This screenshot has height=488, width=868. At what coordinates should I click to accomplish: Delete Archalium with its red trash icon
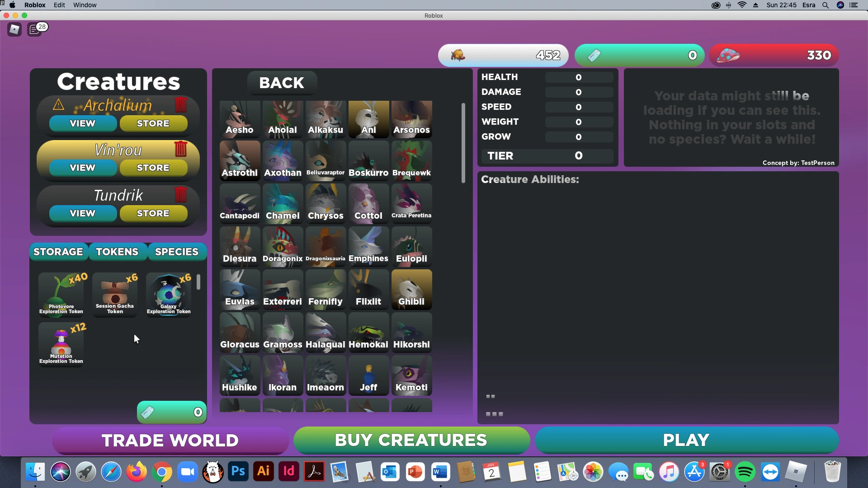pyautogui.click(x=181, y=105)
